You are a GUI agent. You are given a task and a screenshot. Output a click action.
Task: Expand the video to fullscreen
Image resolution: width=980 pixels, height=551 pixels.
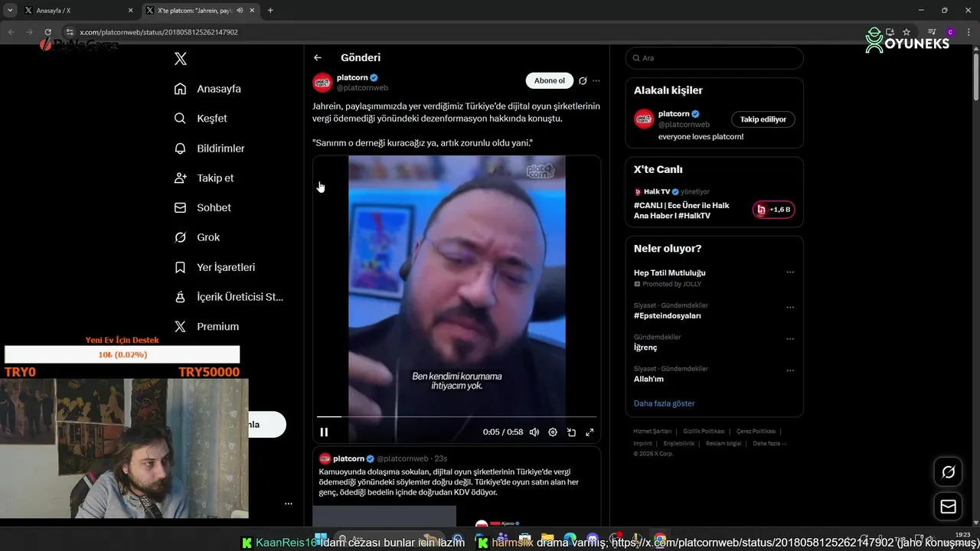pyautogui.click(x=590, y=432)
